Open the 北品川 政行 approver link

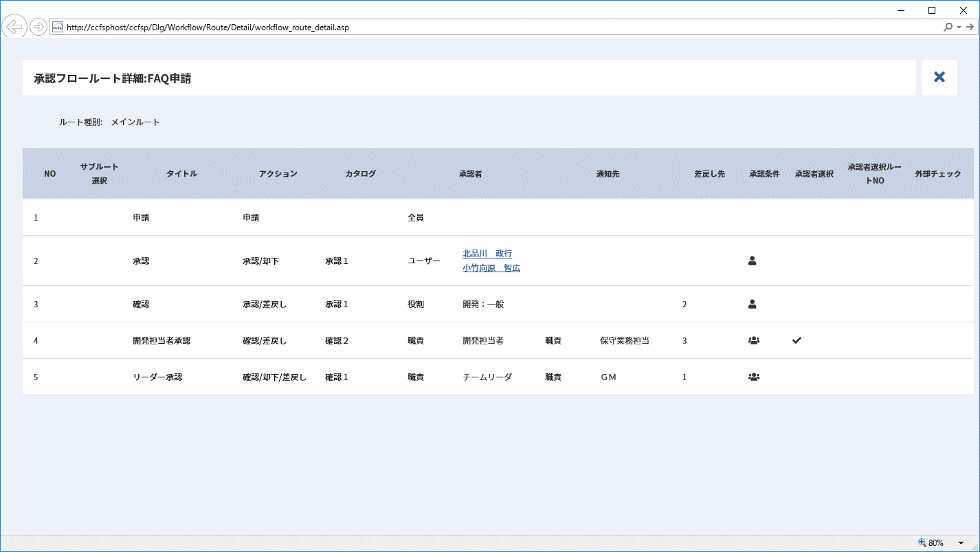487,254
